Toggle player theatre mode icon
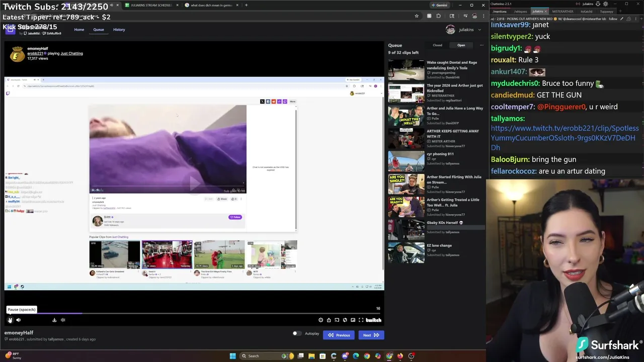644x362 pixels. 345,320
